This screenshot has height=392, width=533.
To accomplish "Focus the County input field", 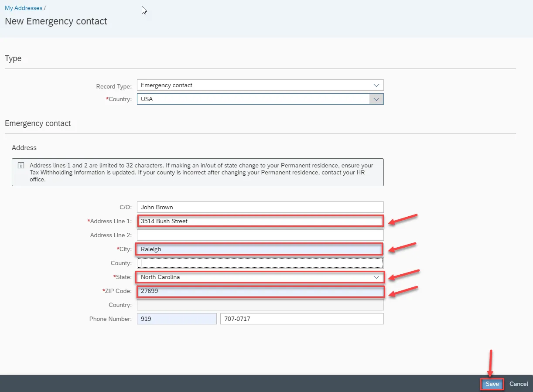I will coord(260,263).
